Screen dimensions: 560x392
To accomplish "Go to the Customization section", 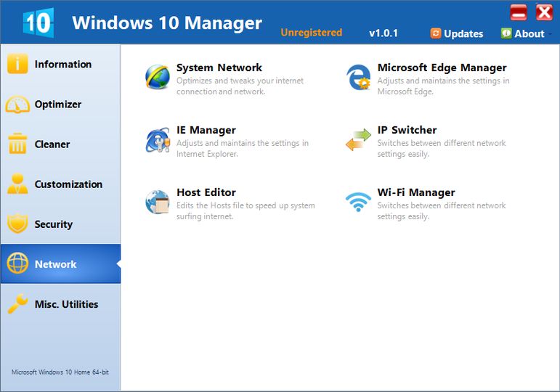I will tap(60, 184).
